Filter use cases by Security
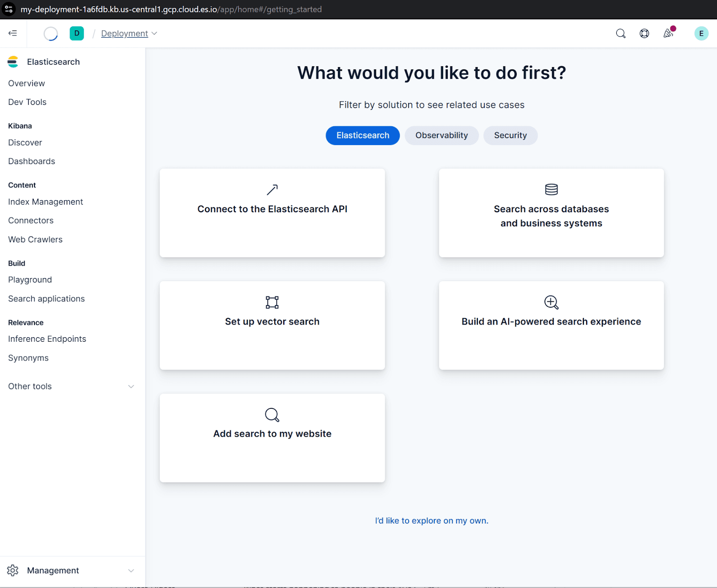The height and width of the screenshot is (588, 717). (510, 135)
